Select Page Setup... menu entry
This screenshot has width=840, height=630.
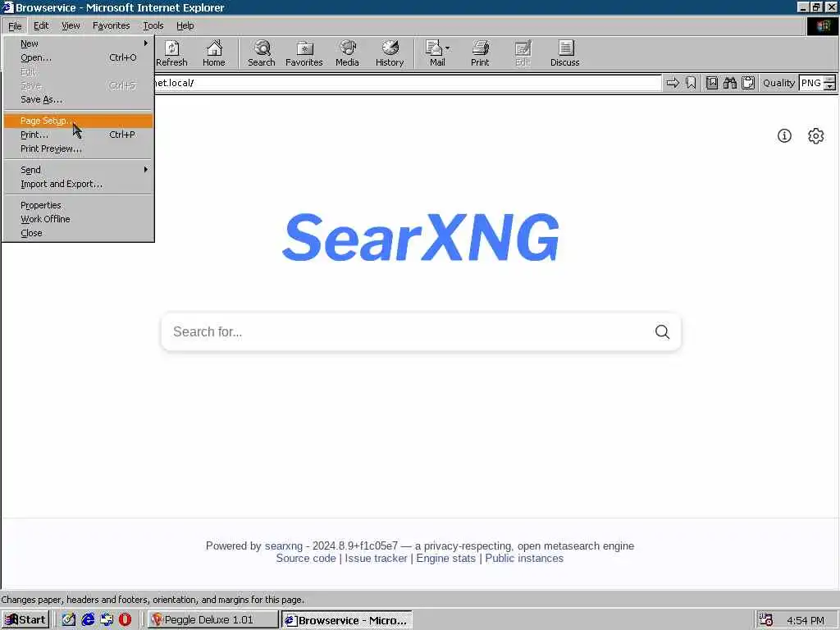[x=79, y=121]
